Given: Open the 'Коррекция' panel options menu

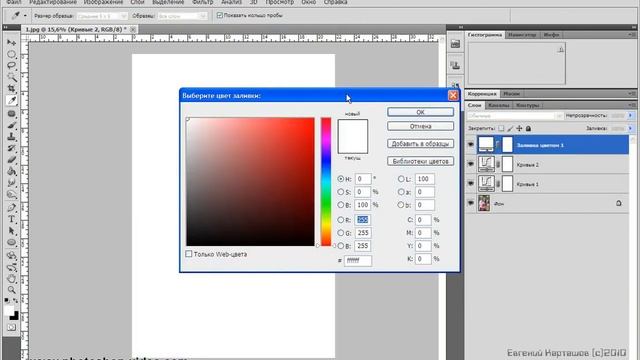Looking at the screenshot, I should point(632,93).
